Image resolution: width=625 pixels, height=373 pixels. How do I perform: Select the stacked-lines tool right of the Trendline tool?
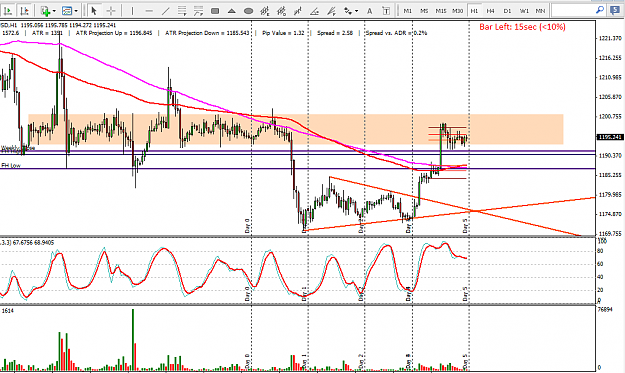182,11
